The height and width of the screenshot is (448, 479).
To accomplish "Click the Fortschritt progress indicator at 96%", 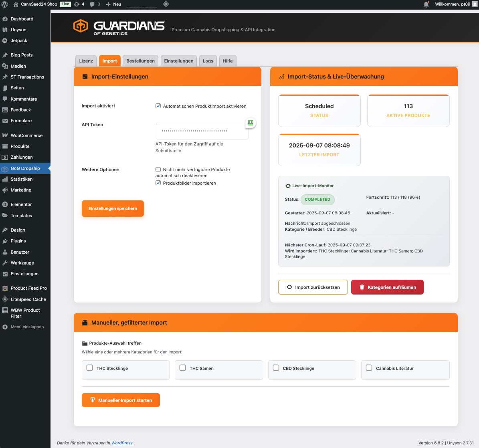I will [393, 197].
